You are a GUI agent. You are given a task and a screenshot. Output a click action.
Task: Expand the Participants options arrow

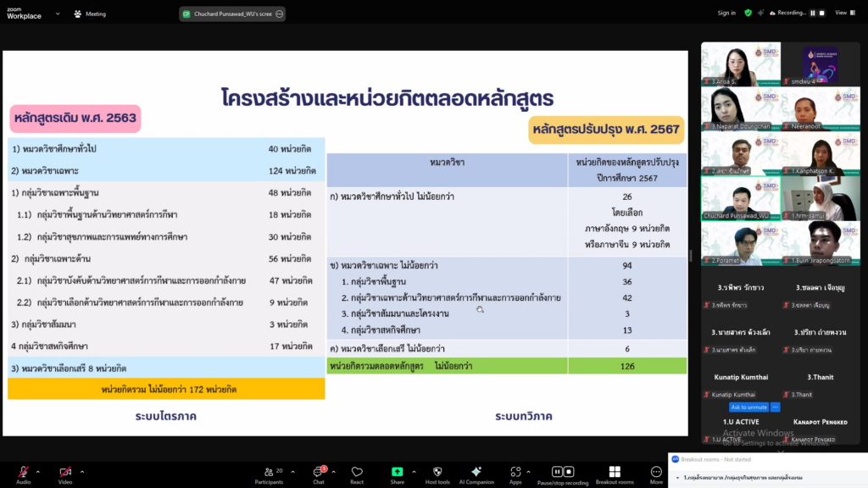(292, 472)
